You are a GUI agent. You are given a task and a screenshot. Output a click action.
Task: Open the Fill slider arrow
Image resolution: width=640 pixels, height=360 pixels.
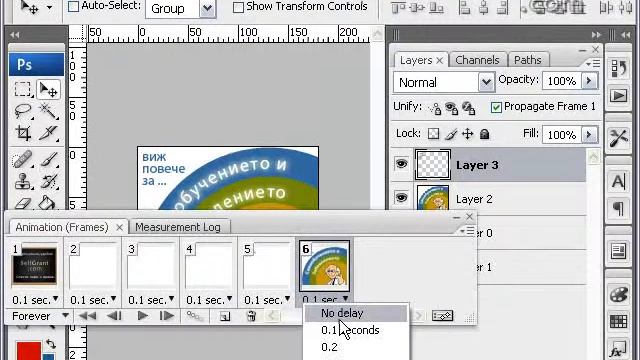(589, 135)
